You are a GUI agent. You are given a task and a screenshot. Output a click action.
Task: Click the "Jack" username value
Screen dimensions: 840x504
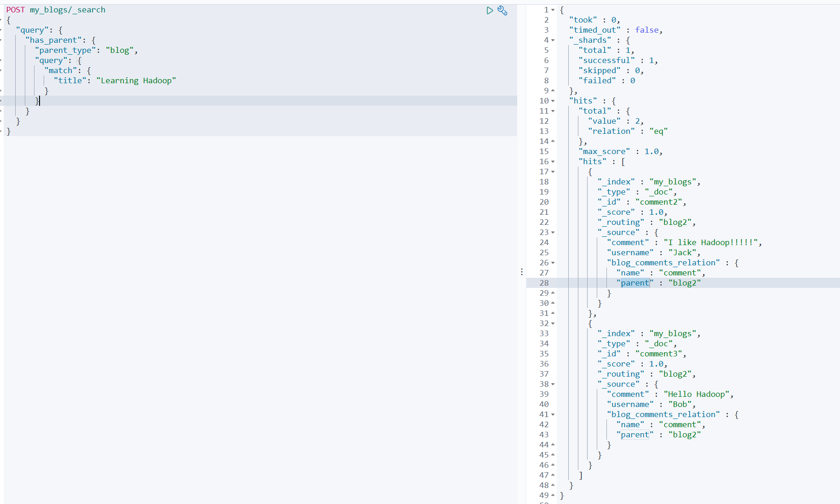tap(682, 252)
